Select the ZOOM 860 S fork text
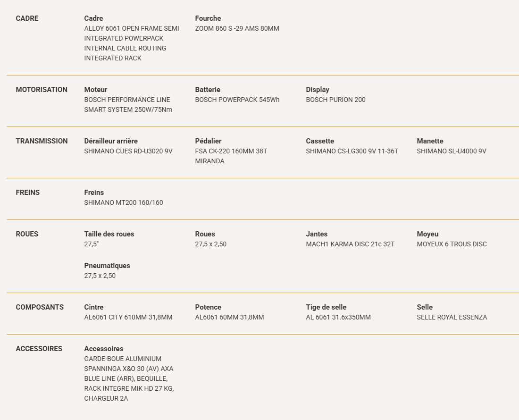The height and width of the screenshot is (420, 519). (x=237, y=28)
